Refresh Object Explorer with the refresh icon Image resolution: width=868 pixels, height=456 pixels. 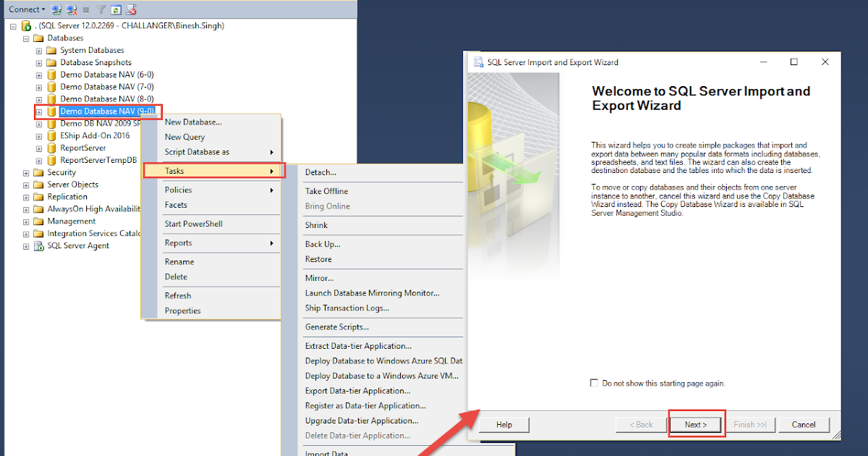pyautogui.click(x=116, y=9)
